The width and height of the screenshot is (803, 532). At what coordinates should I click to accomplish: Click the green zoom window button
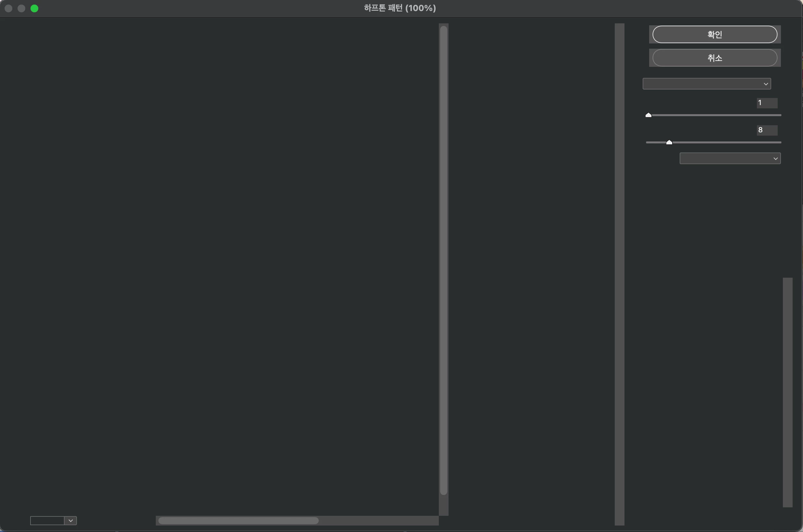click(34, 8)
